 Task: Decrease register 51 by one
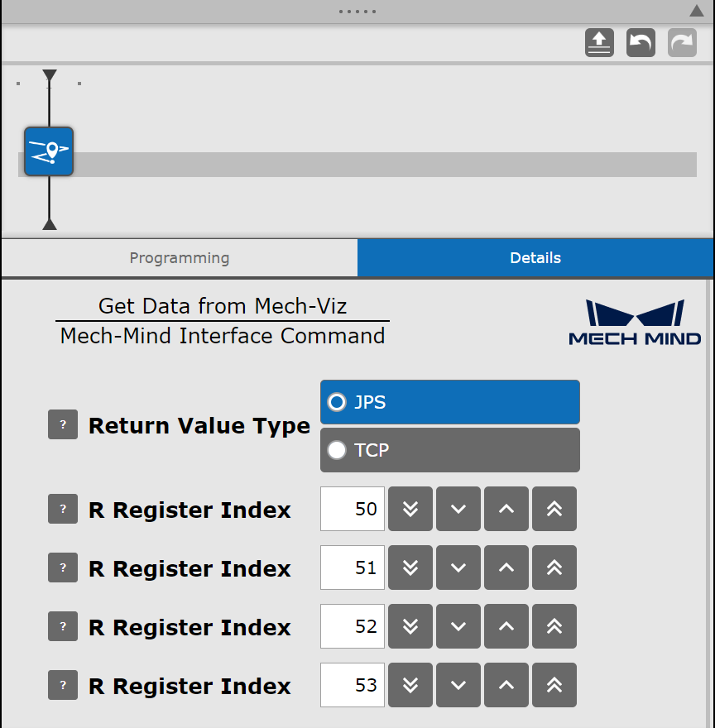click(458, 568)
